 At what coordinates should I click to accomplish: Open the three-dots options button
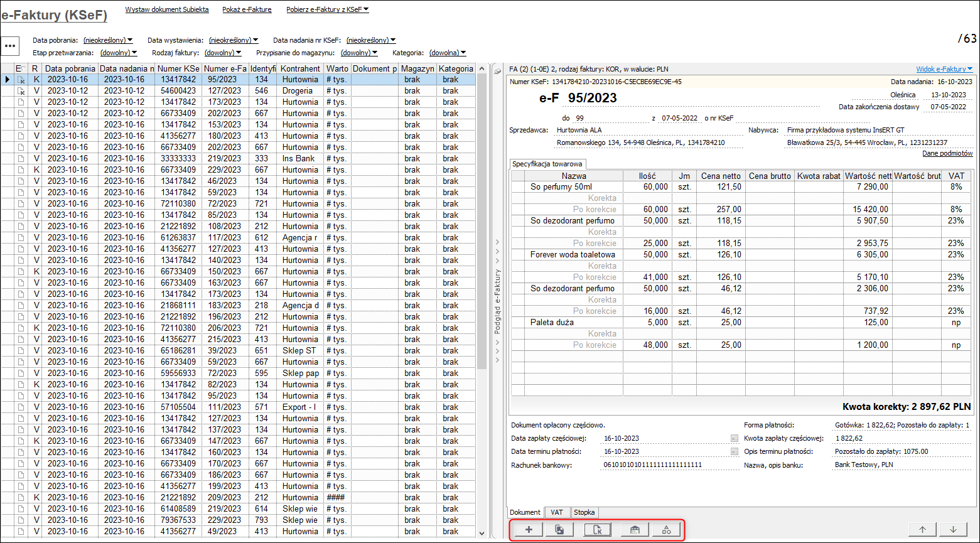(10, 46)
